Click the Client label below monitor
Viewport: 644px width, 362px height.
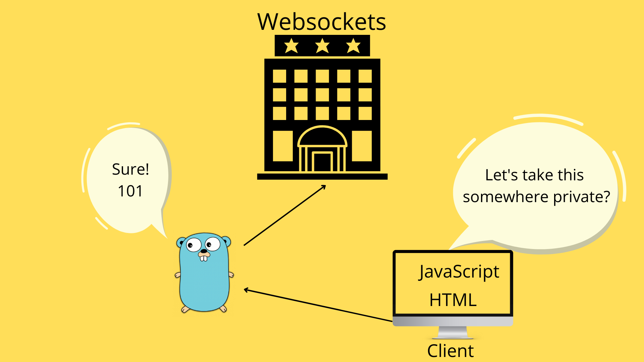(x=450, y=351)
